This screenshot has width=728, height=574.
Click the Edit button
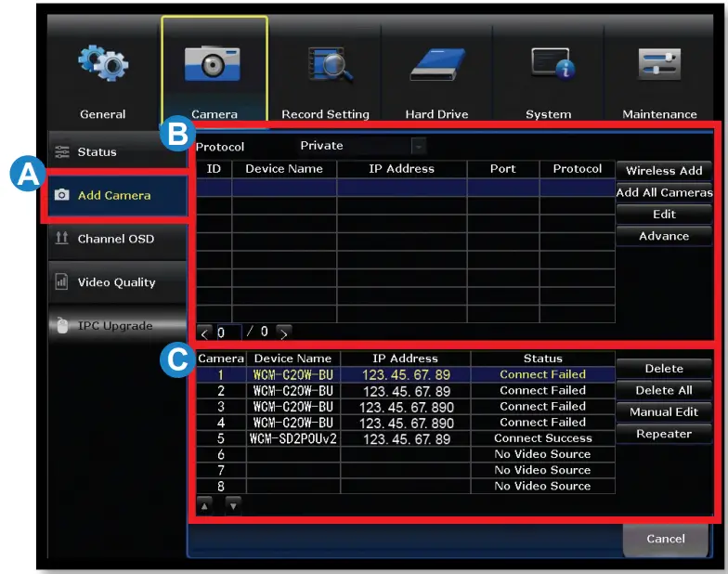click(664, 214)
